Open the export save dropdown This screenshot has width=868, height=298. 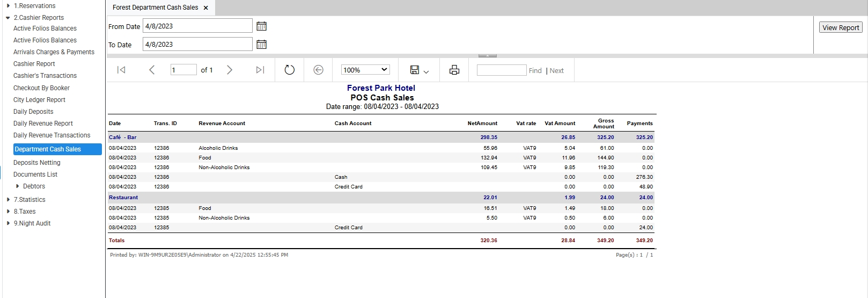[x=419, y=70]
